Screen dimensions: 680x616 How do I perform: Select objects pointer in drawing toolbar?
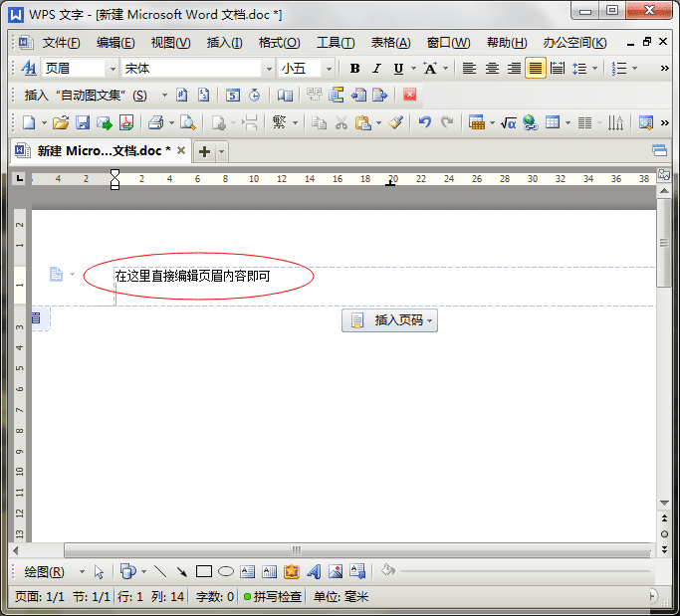99,572
